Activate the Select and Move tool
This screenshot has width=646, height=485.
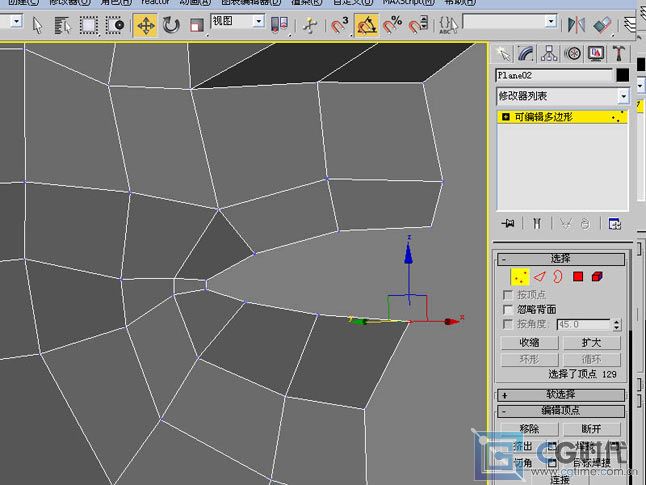[145, 26]
